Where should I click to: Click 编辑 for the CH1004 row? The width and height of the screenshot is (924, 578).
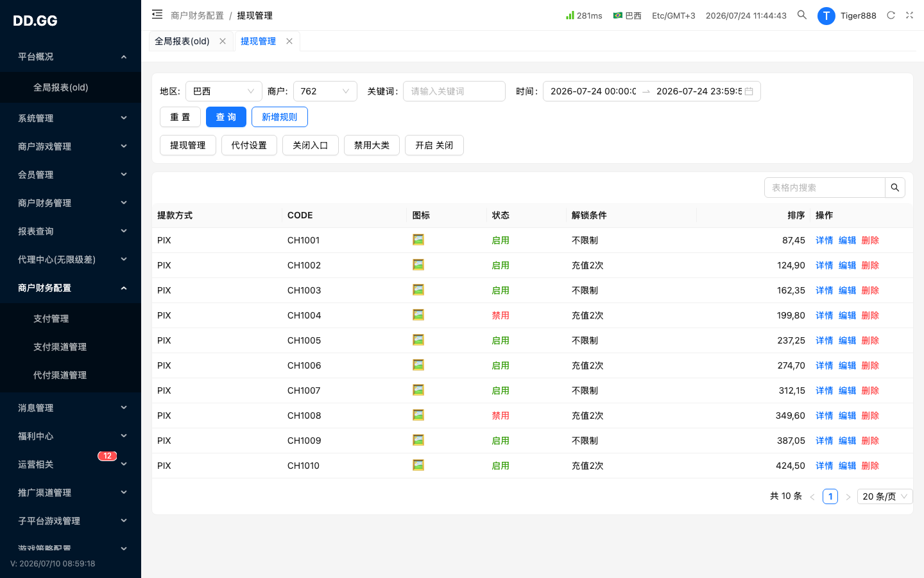847,315
